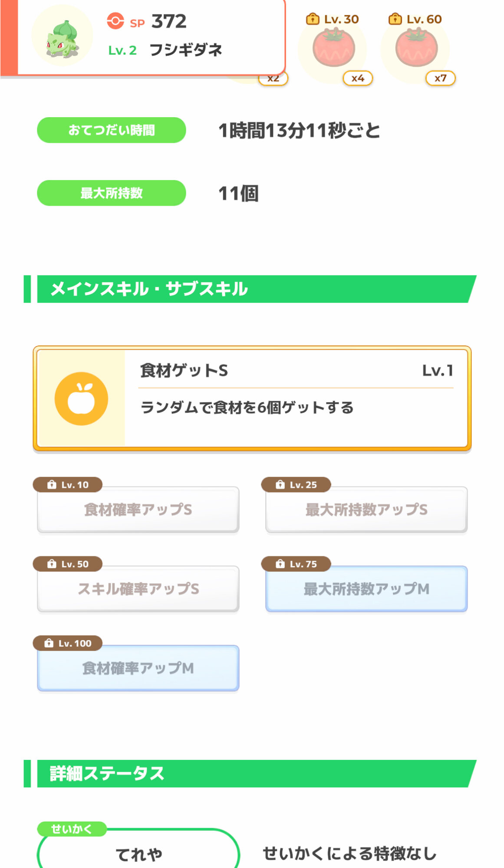504x868 pixels.
Task: Tap the Lv. 75 lock badge
Action: click(x=296, y=564)
